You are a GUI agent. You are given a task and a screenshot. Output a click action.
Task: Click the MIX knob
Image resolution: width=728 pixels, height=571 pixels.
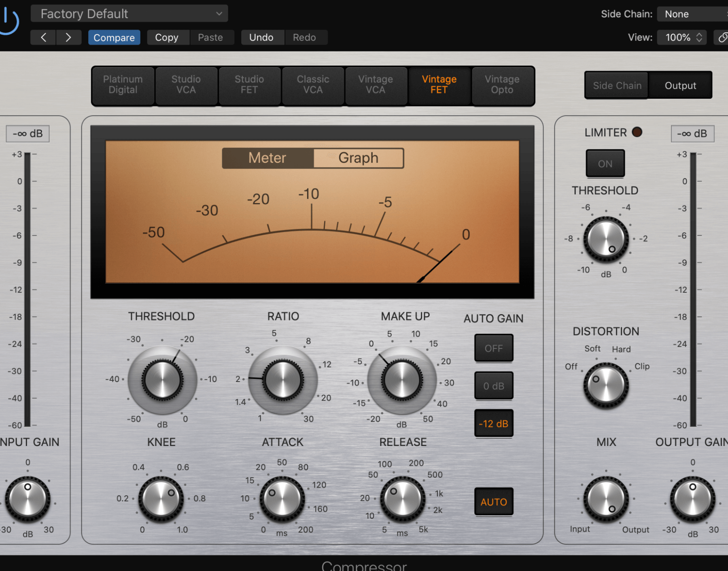(606, 499)
